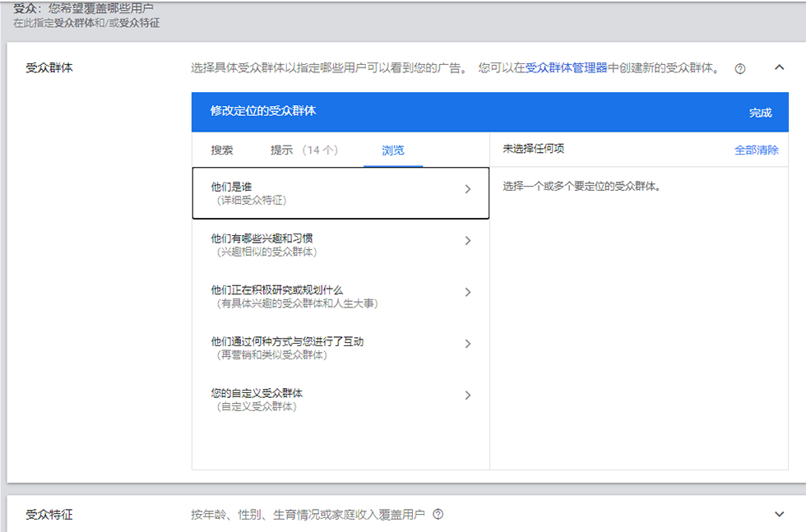This screenshot has width=806, height=532.
Task: Click the 受众特征 section heading
Action: coord(49,515)
